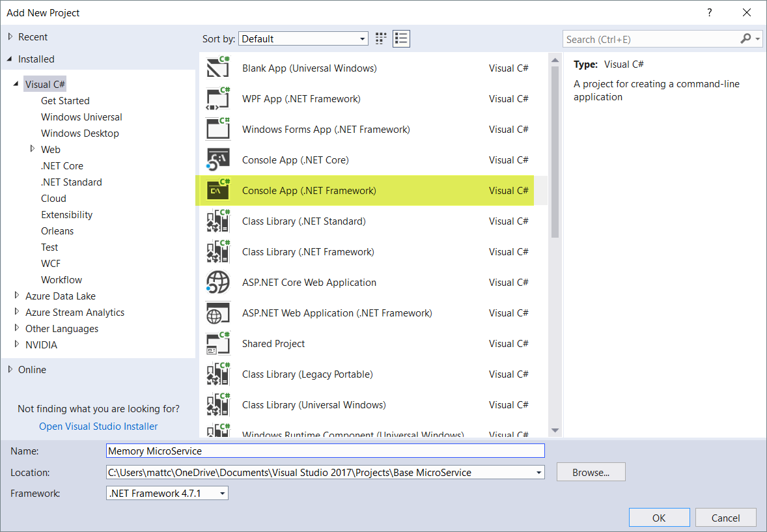This screenshot has height=532, width=767.
Task: Select Test category
Action: click(49, 247)
